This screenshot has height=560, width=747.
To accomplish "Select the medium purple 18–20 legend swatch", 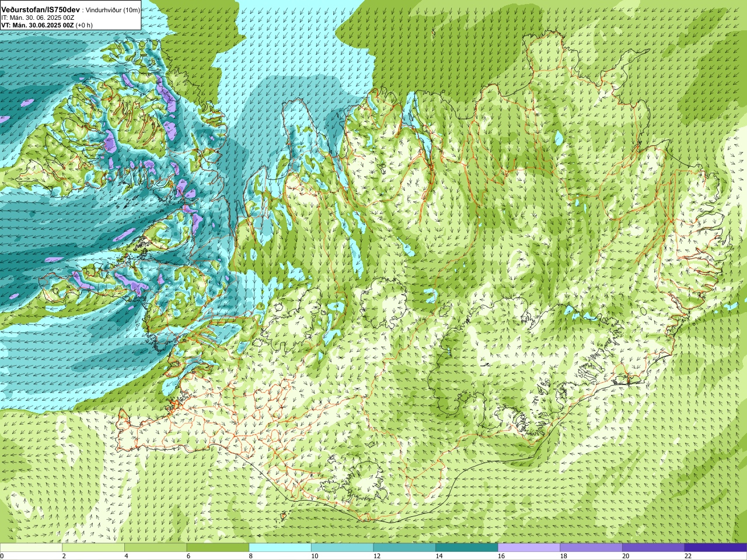I will 591,548.
